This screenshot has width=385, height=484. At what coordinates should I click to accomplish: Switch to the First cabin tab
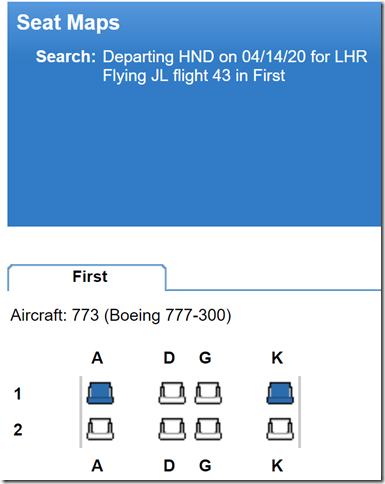tap(87, 277)
